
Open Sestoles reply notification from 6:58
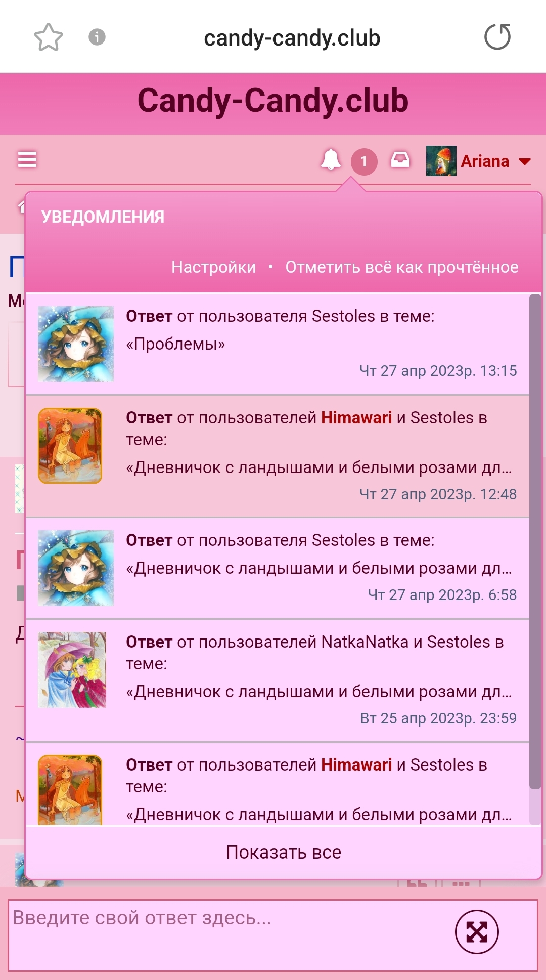pos(278,568)
